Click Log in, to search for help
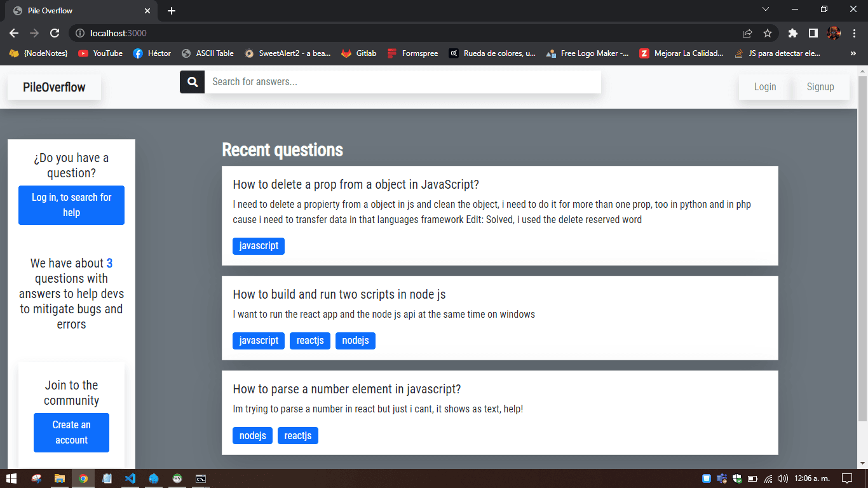The width and height of the screenshot is (868, 488). (71, 205)
